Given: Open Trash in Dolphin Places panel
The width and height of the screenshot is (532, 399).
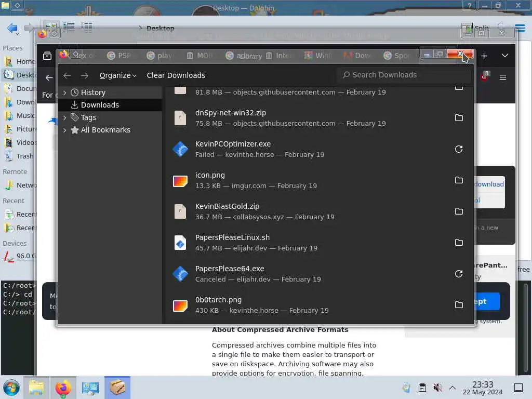Looking at the screenshot, I should (x=19, y=156).
